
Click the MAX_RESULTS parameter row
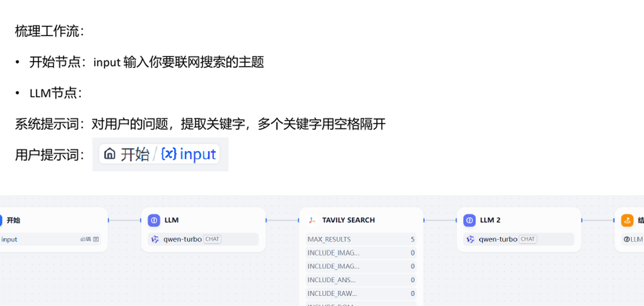pos(361,239)
